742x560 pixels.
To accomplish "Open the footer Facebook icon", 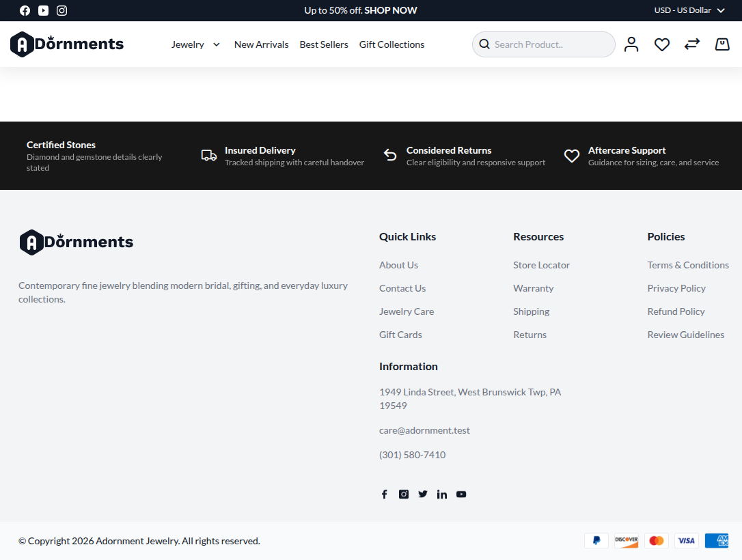I will [x=384, y=494].
